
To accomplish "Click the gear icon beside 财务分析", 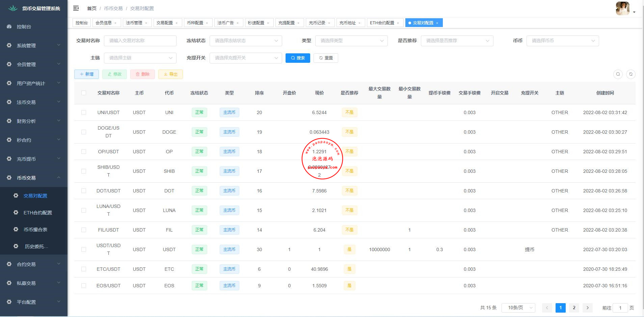I will click(x=9, y=121).
